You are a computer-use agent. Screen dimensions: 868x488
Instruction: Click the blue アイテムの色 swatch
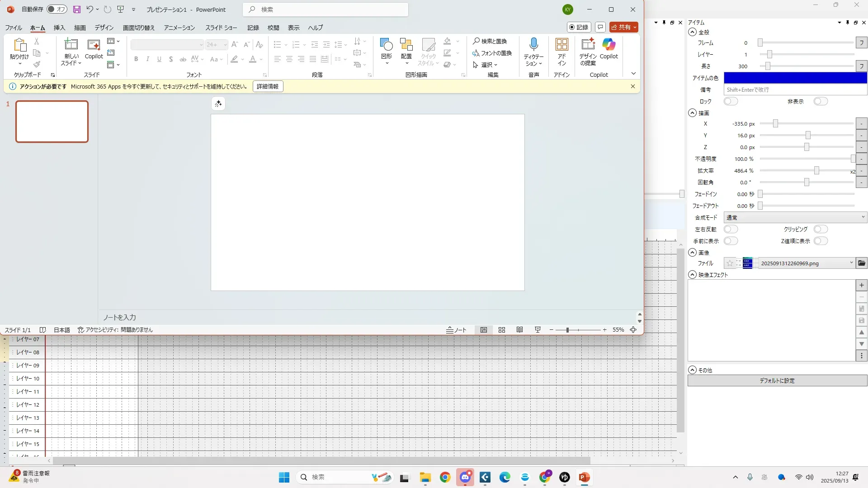795,78
